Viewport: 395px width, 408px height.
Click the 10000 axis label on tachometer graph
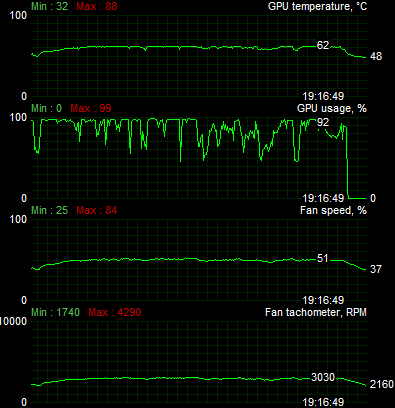13,321
